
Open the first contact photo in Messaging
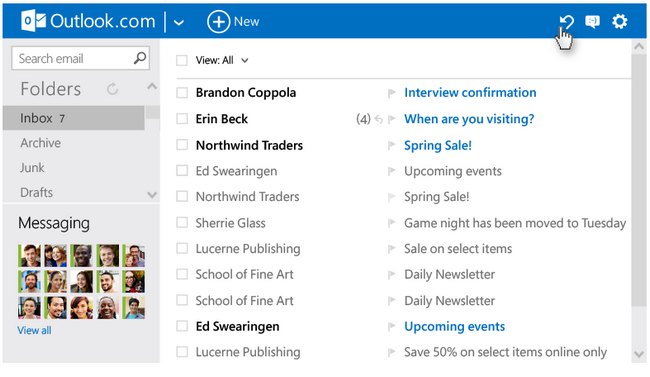pyautogui.click(x=29, y=255)
